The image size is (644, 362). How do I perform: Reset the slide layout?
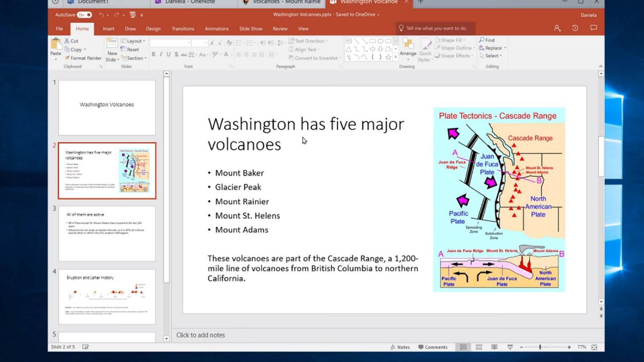130,49
